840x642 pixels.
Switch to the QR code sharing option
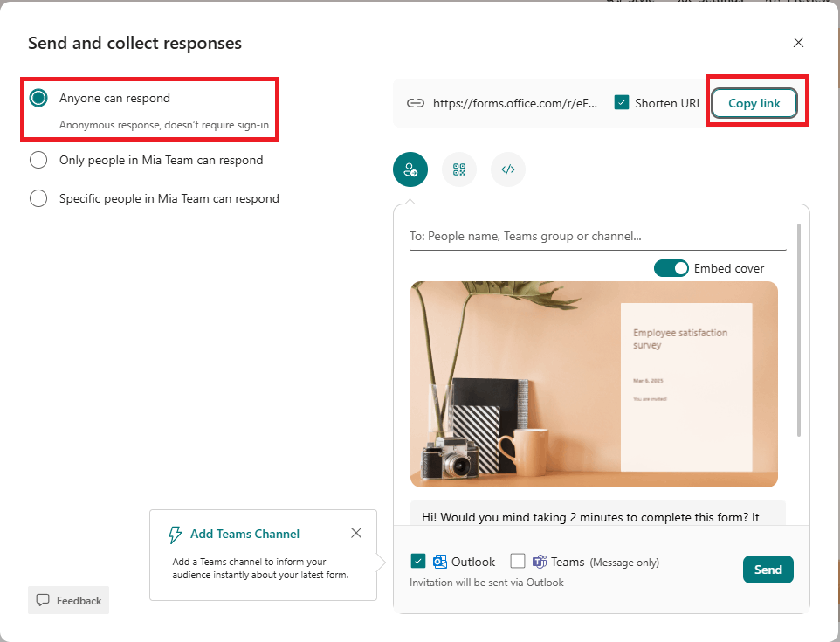[459, 169]
